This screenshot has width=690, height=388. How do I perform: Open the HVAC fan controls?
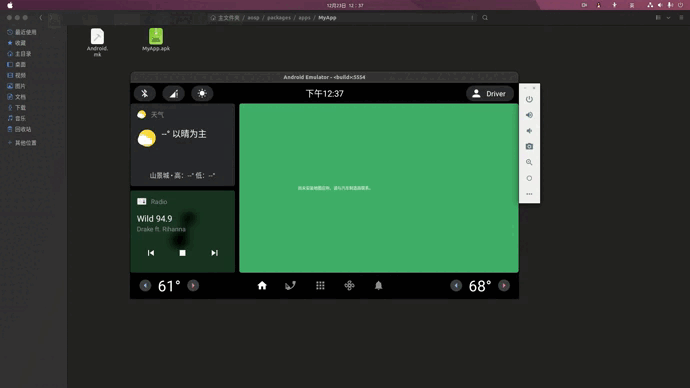pos(349,286)
